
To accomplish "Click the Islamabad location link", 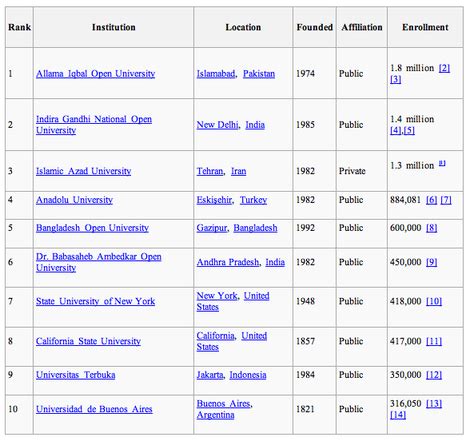I will click(216, 74).
